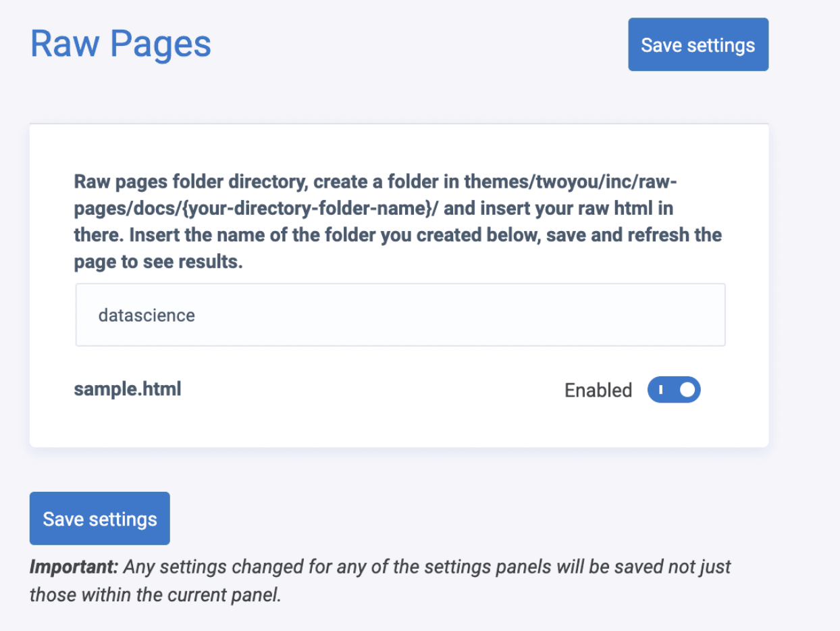Screen dimensions: 840x631
Task: Click the top Save settings button
Action: [x=698, y=45]
